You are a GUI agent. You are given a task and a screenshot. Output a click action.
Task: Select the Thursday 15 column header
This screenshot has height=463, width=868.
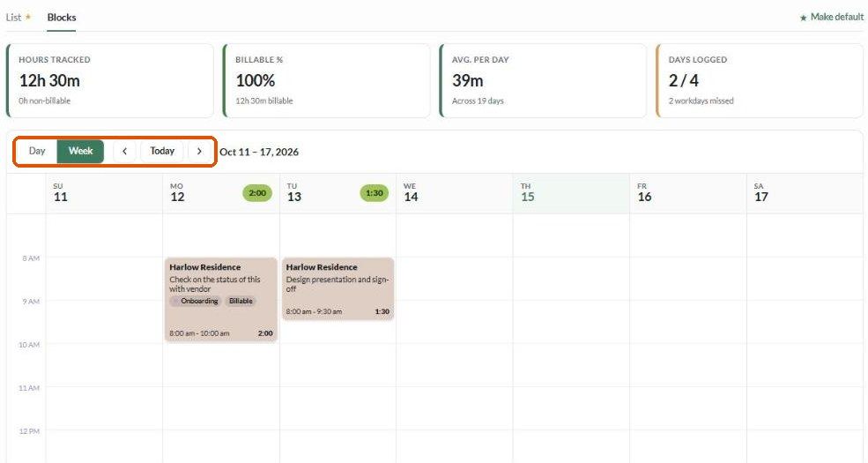[571, 193]
